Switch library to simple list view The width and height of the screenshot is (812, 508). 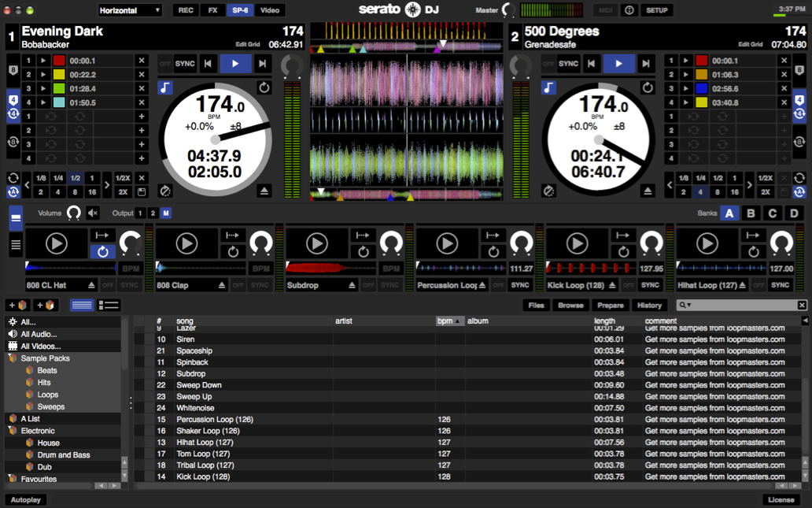click(x=82, y=306)
